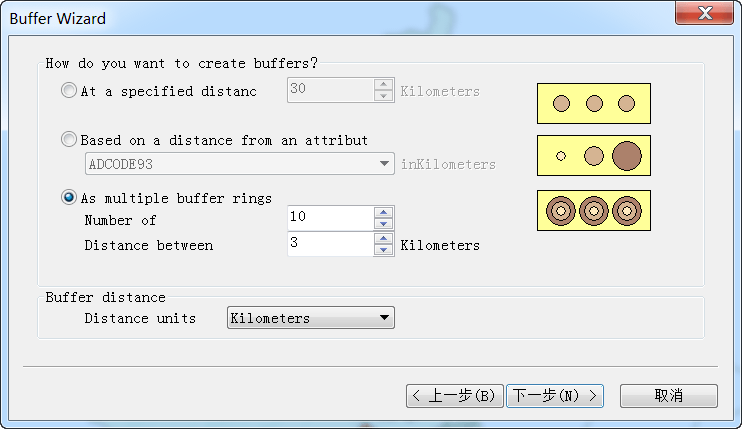Select 'As multiple buffer rings' radio button
Viewport: 742px width, 429px height.
pos(69,197)
